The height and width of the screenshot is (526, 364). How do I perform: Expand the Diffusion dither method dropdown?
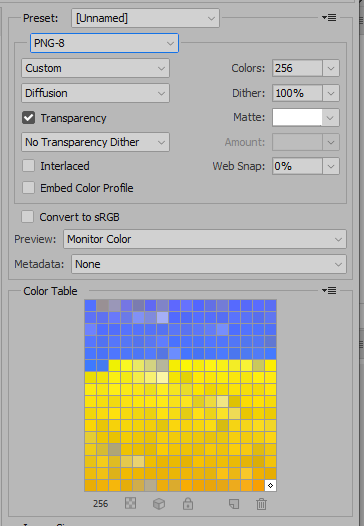tap(95, 93)
